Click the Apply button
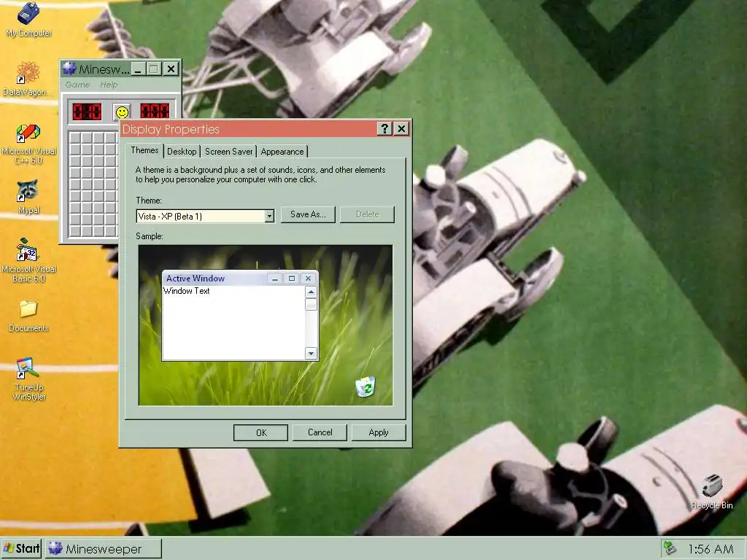The image size is (747, 560). [x=379, y=432]
